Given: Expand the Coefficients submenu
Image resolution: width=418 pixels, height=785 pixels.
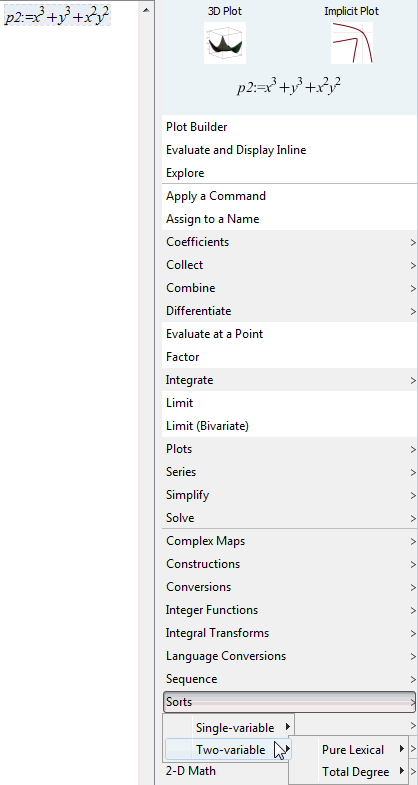Looking at the screenshot, I should point(290,242).
